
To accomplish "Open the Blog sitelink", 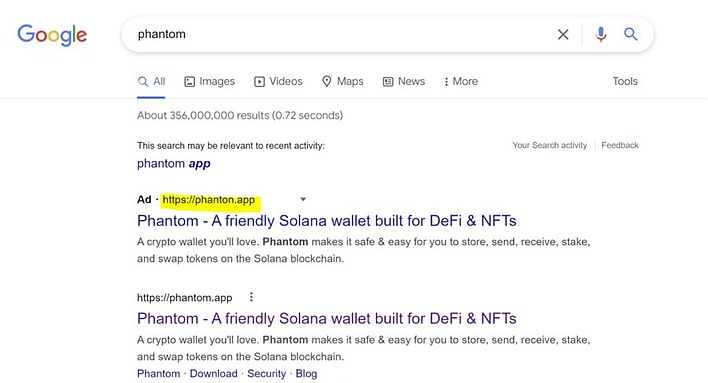I will [306, 374].
